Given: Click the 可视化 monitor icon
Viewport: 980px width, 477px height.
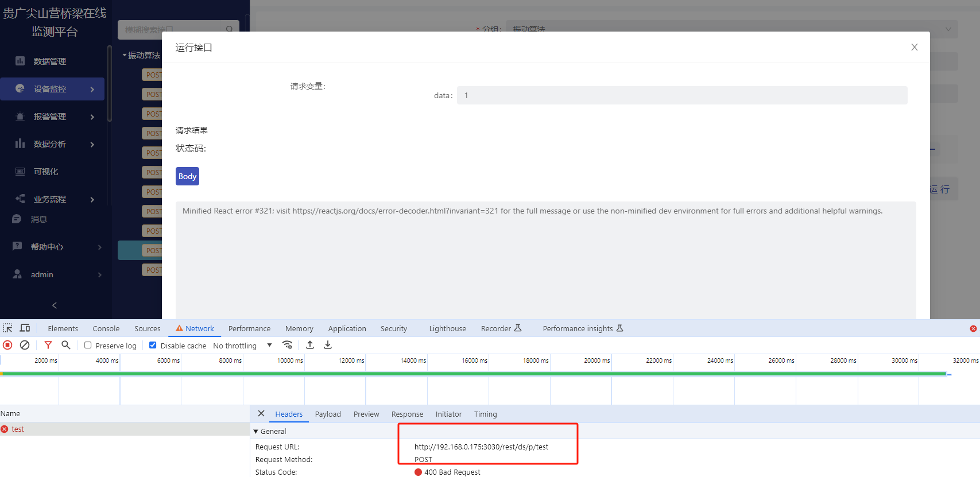Looking at the screenshot, I should (x=20, y=171).
